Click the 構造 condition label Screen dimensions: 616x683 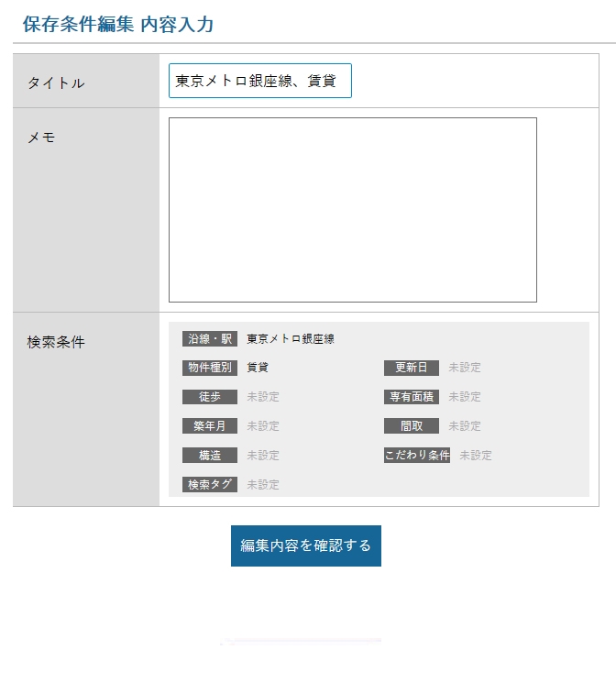[x=210, y=456]
